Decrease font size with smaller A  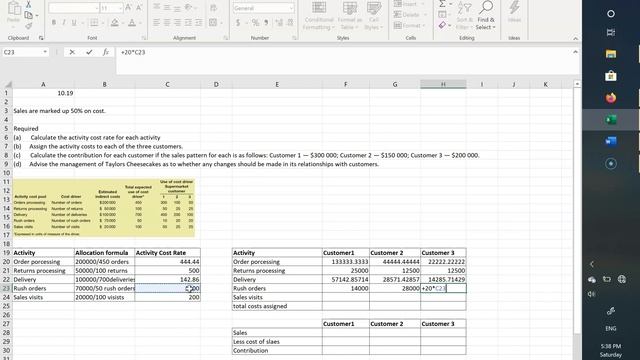point(139,8)
